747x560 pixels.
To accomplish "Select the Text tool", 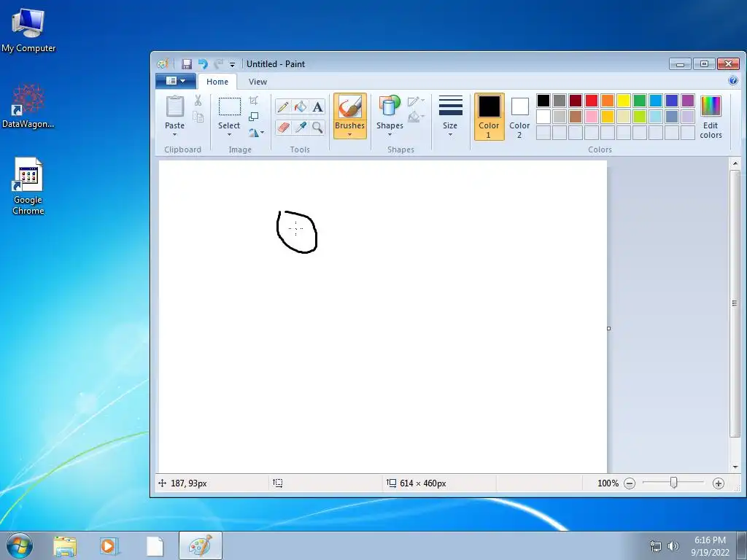I will [x=317, y=106].
